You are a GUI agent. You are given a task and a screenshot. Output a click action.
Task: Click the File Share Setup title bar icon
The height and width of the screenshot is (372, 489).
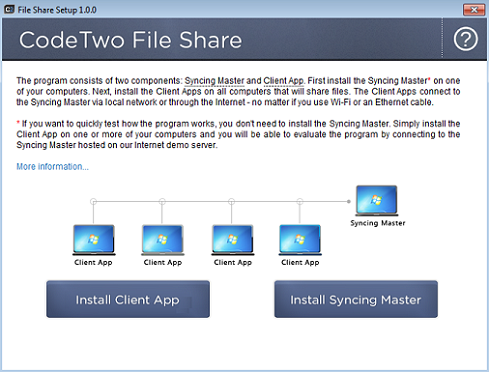point(9,9)
